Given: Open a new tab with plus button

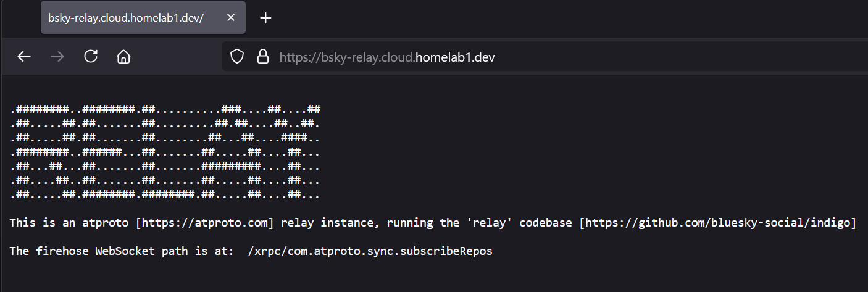Looking at the screenshot, I should (265, 18).
